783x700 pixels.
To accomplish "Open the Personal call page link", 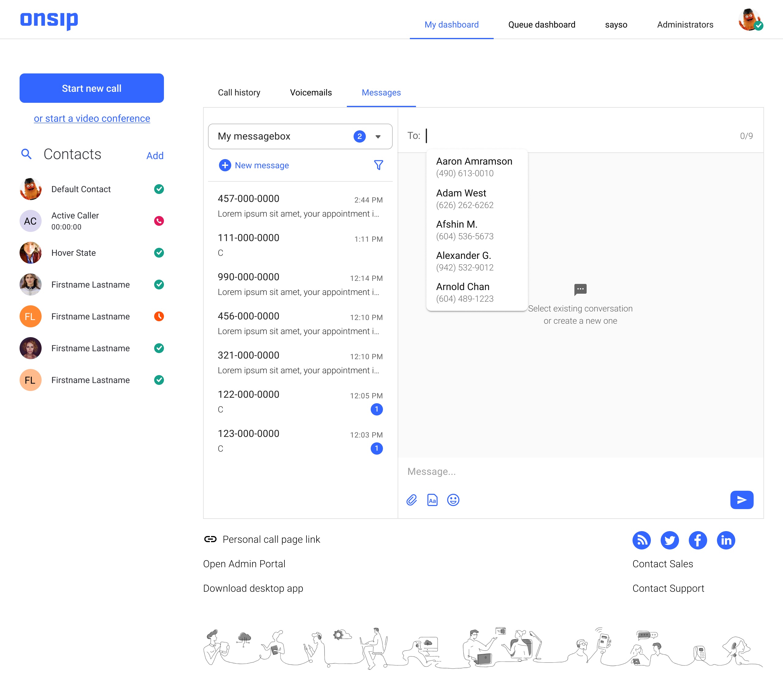I will click(271, 539).
